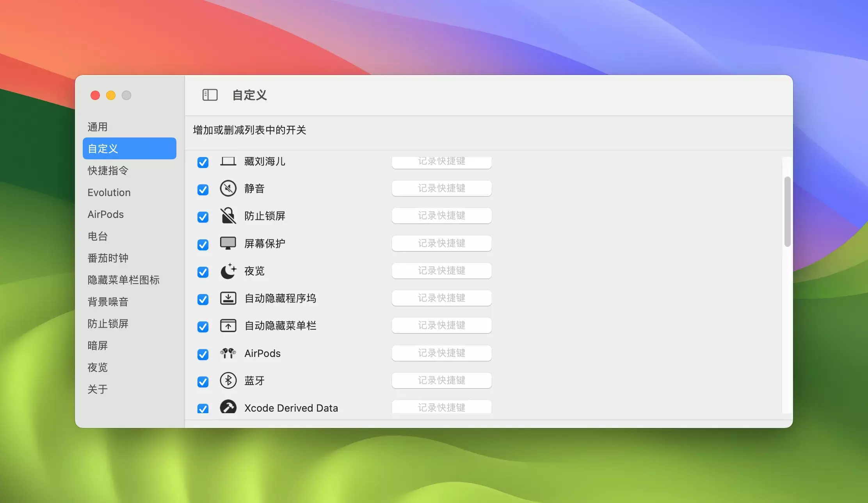Viewport: 868px width, 503px height.
Task: Disable the 屏幕保护 checkbox
Action: tap(203, 245)
